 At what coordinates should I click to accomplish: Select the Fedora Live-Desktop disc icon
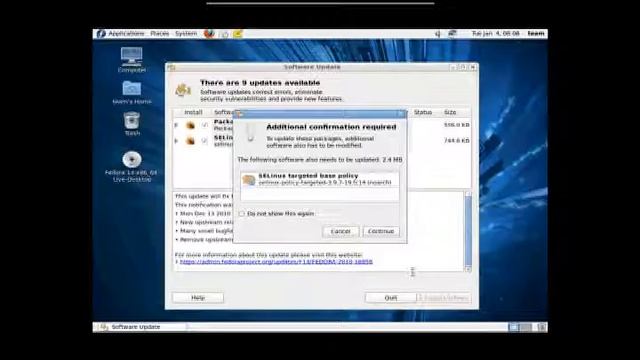[131, 167]
